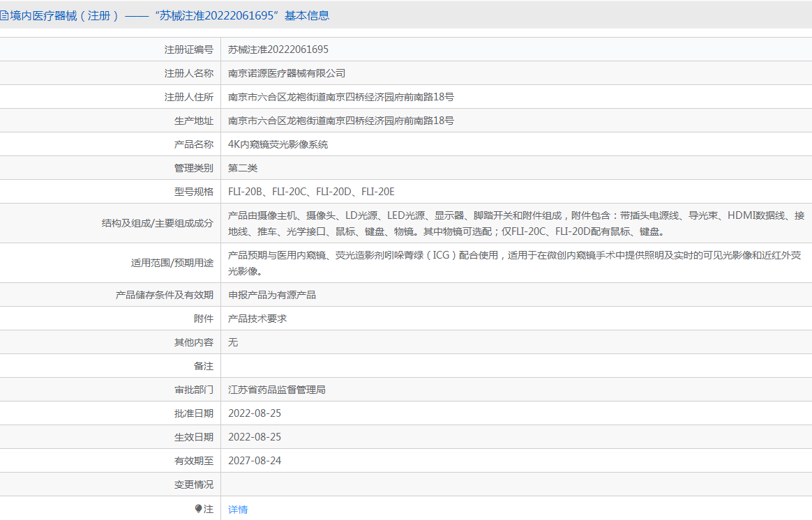The height and width of the screenshot is (520, 812).
Task: Select model specs FLI-20B、FLI-20C、FLI-20D、FLI-20E
Action: tap(311, 192)
